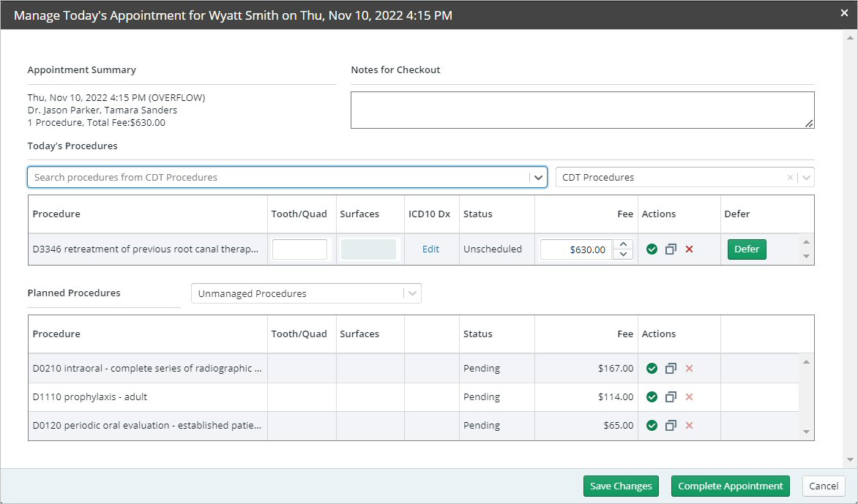The height and width of the screenshot is (504, 858).
Task: Click Save Changes button
Action: 621,486
